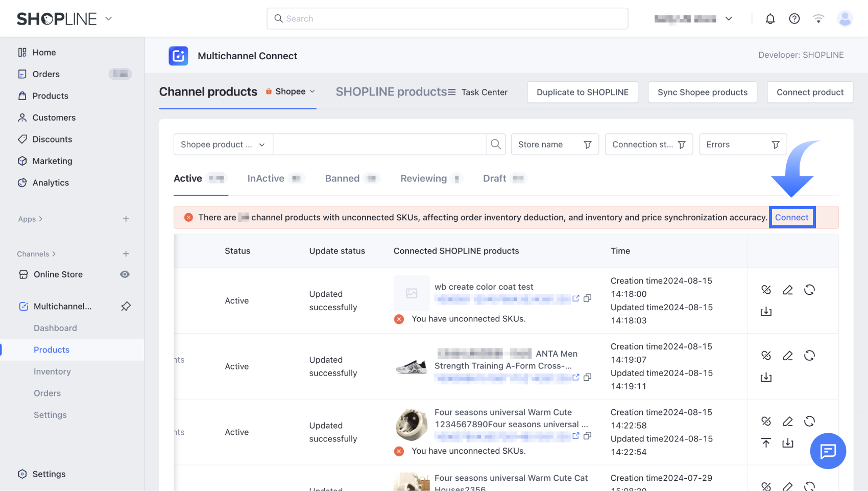Click the top Search field
Image resolution: width=868 pixels, height=491 pixels.
pyautogui.click(x=447, y=18)
